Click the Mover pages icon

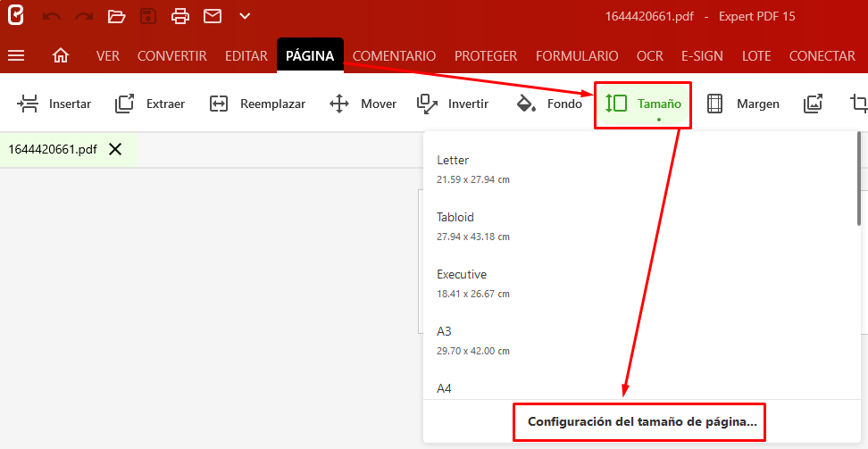pos(338,104)
